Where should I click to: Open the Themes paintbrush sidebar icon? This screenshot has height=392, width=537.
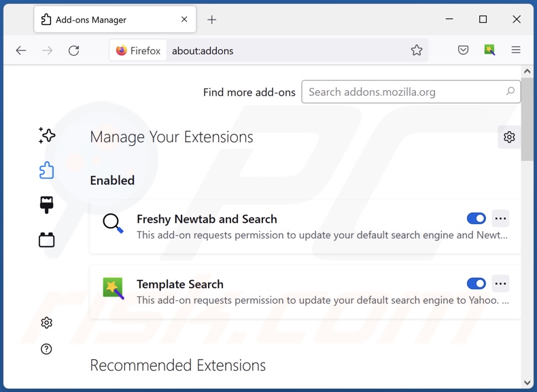tap(47, 204)
